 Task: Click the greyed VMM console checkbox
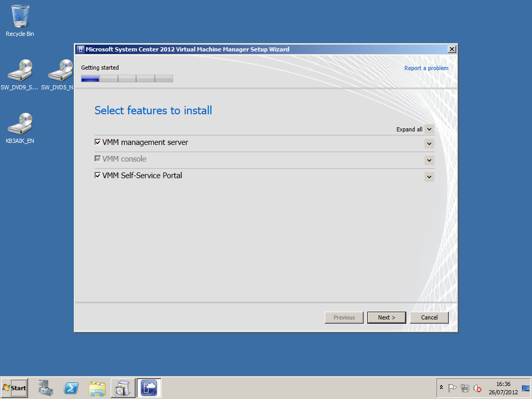98,159
